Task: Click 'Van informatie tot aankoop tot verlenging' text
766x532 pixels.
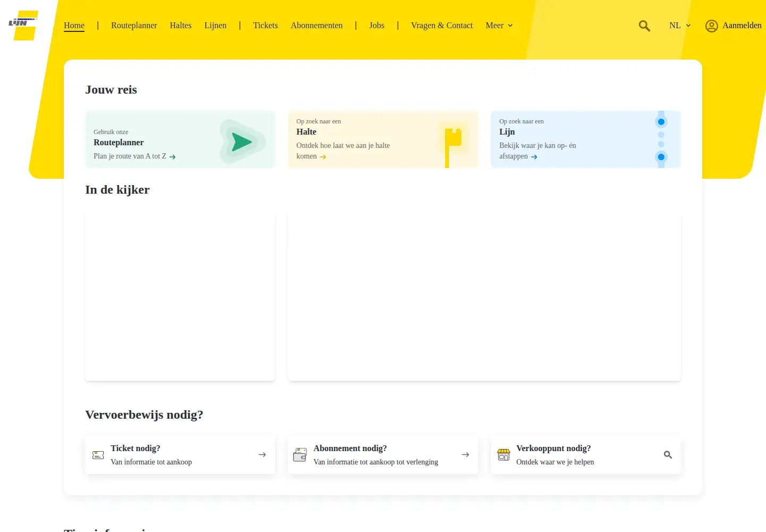Action: (376, 462)
